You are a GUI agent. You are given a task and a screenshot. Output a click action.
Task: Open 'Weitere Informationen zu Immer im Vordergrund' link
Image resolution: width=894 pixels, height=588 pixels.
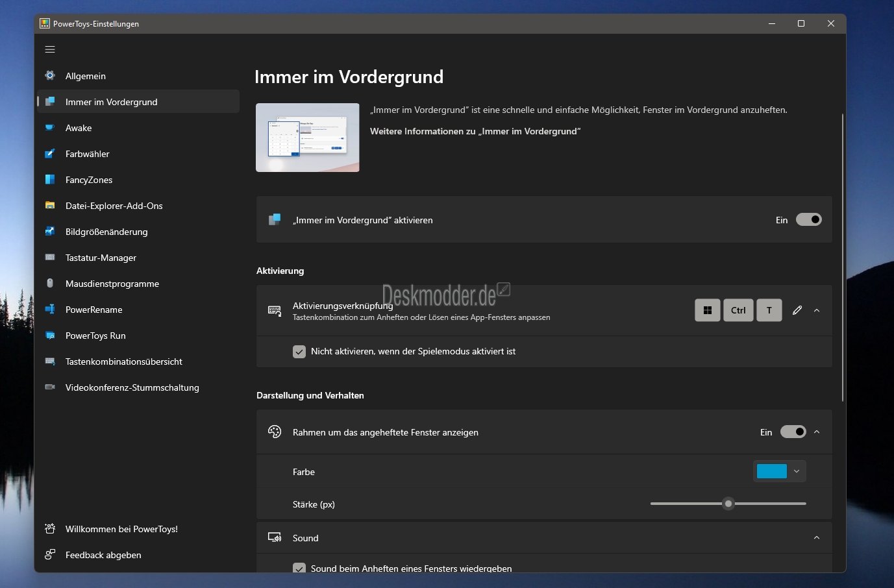475,131
